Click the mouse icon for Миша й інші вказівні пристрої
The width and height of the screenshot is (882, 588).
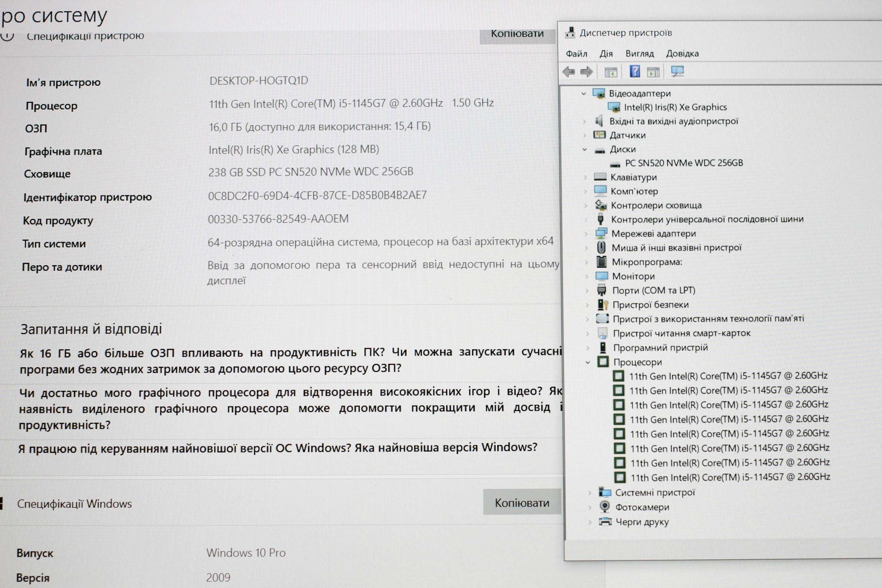601,247
